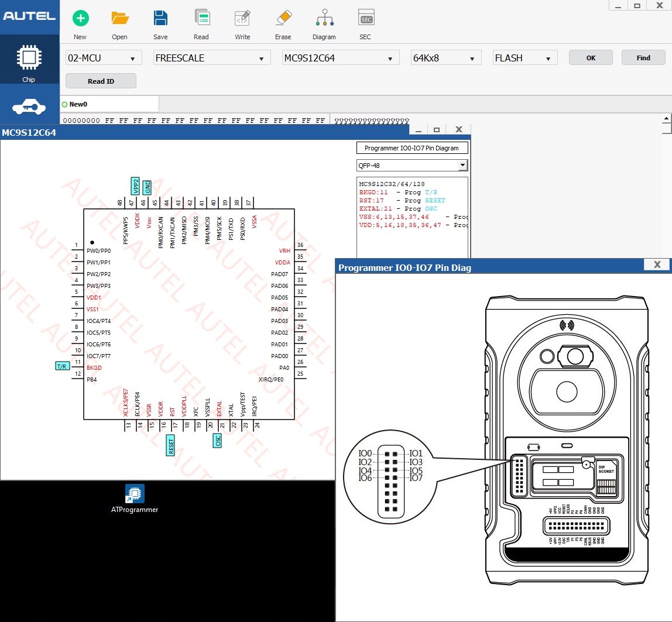672x622 pixels.
Task: Click the Write chip icon
Action: (x=242, y=19)
